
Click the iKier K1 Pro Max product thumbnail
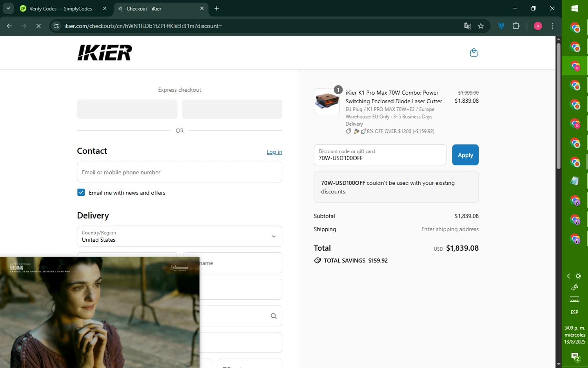pyautogui.click(x=327, y=101)
